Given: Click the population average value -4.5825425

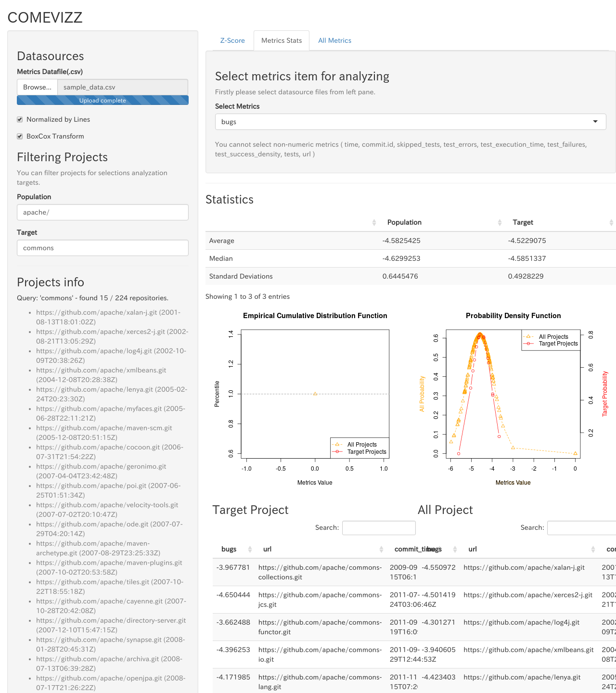Looking at the screenshot, I should [x=401, y=241].
